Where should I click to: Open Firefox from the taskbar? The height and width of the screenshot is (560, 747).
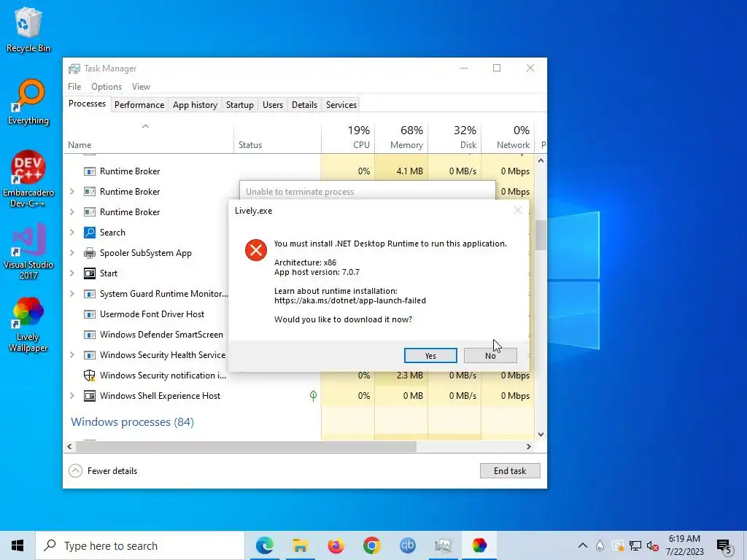[x=336, y=545]
